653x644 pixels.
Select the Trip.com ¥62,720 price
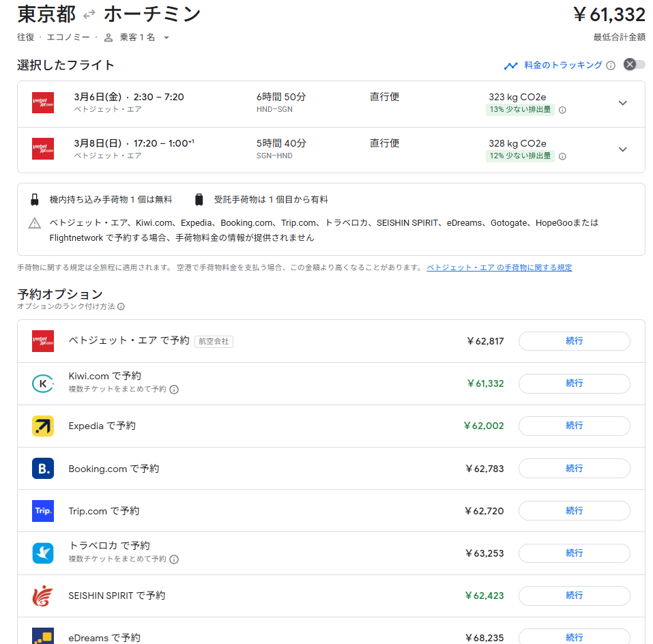coord(484,511)
